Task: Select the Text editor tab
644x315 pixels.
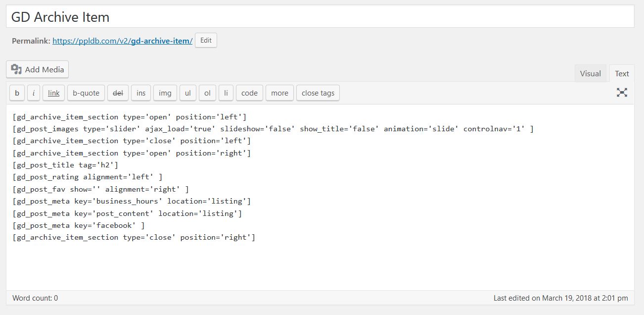Action: 622,73
